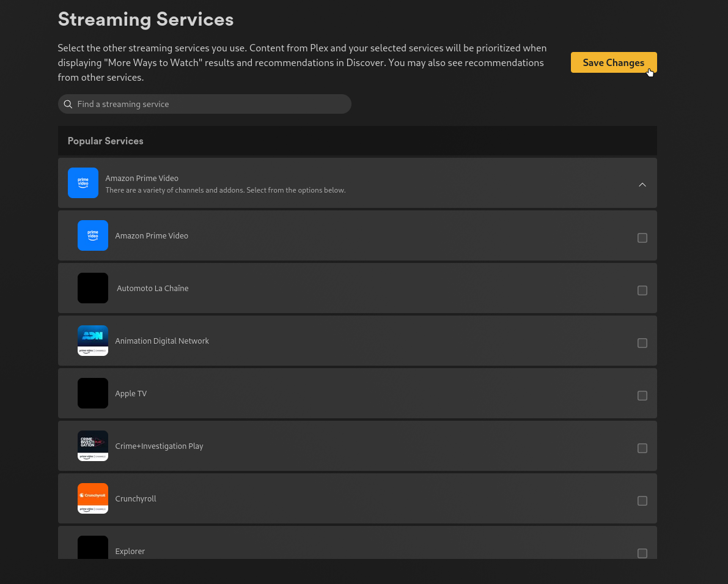728x584 pixels.
Task: Click the Save Changes button
Action: [613, 62]
